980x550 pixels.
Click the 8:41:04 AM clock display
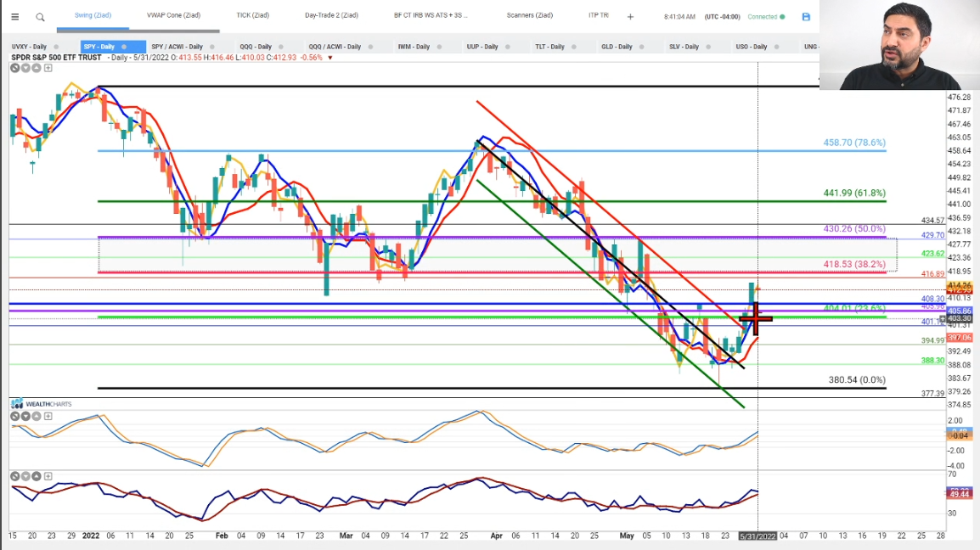pos(679,17)
